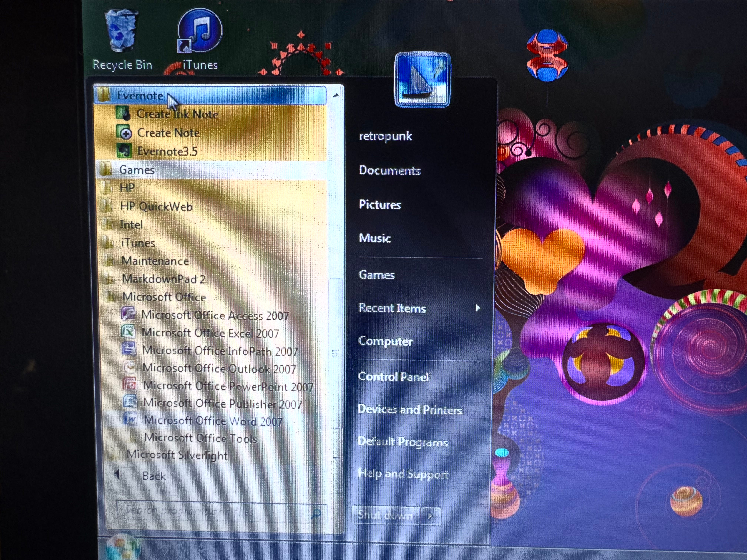This screenshot has height=560, width=747.
Task: Collapse the Microsoft Office folder
Action: tap(214, 297)
